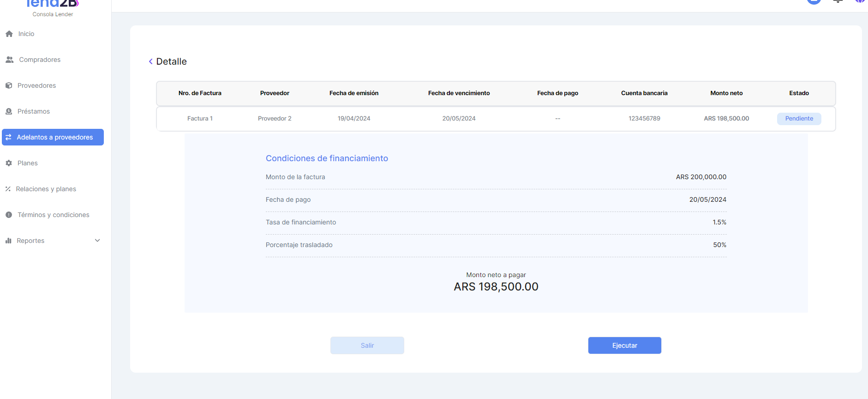The height and width of the screenshot is (399, 868).
Task: Click the exclamation icon for Términos y condiciones
Action: tap(9, 215)
